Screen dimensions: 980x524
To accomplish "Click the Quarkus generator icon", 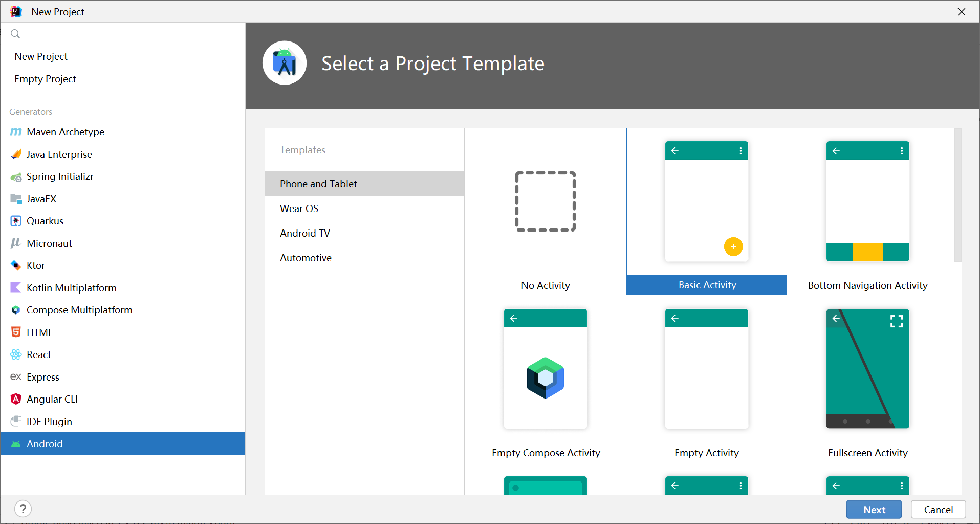I will click(x=16, y=221).
